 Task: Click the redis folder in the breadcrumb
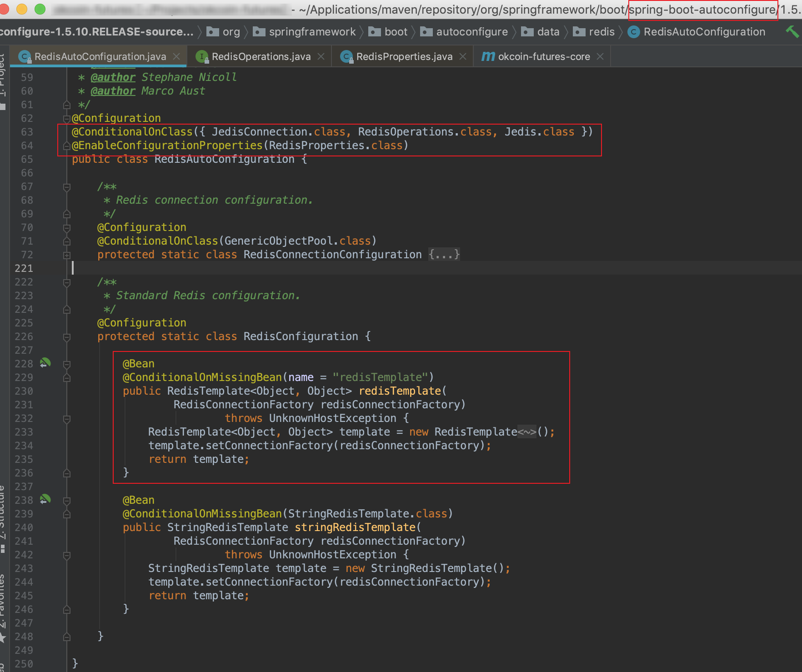click(601, 32)
